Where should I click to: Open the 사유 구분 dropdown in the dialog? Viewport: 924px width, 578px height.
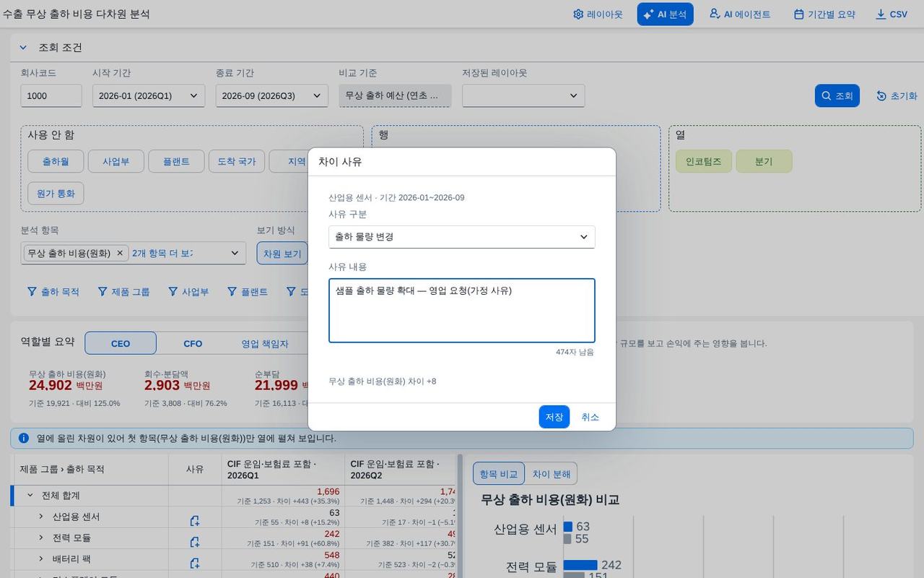point(462,236)
